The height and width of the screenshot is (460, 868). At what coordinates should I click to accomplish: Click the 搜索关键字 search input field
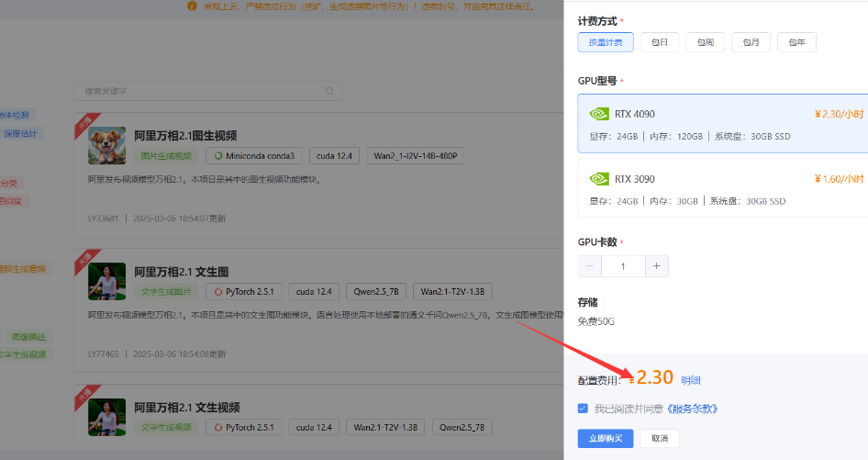pyautogui.click(x=202, y=92)
